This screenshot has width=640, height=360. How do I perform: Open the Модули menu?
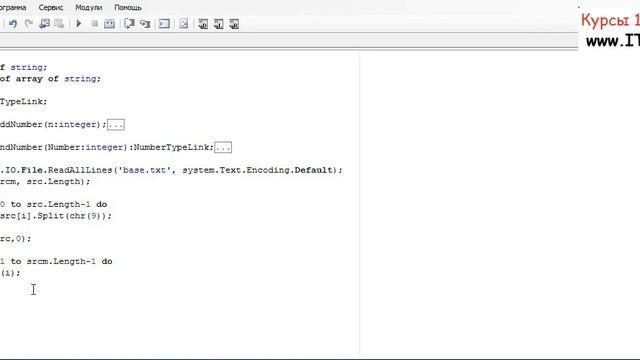click(x=89, y=7)
